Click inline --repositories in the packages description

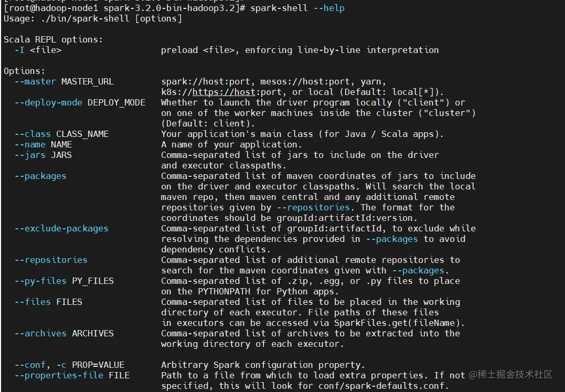313,207
